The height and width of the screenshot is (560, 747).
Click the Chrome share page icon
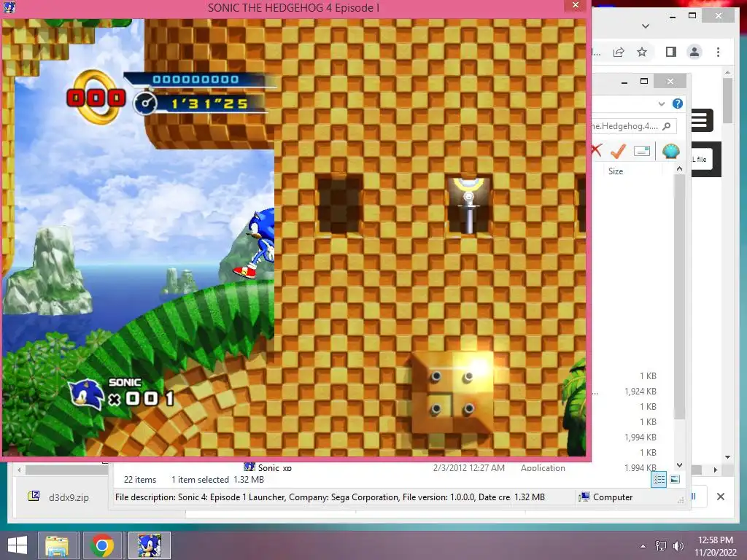(619, 52)
